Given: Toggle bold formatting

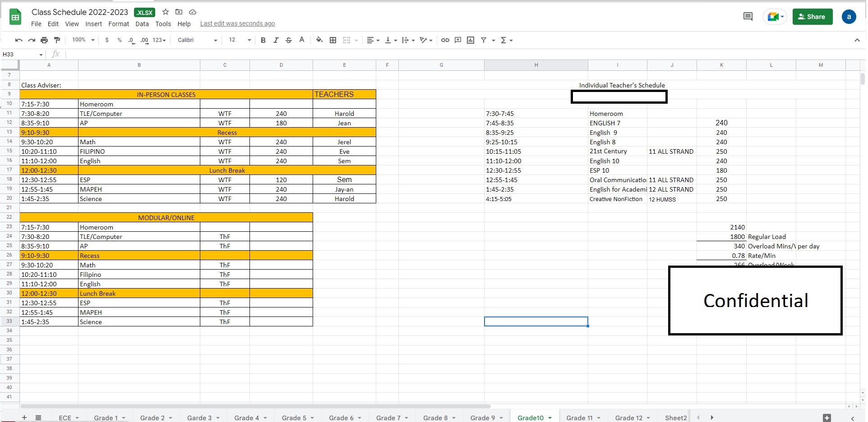Looking at the screenshot, I should pyautogui.click(x=263, y=40).
